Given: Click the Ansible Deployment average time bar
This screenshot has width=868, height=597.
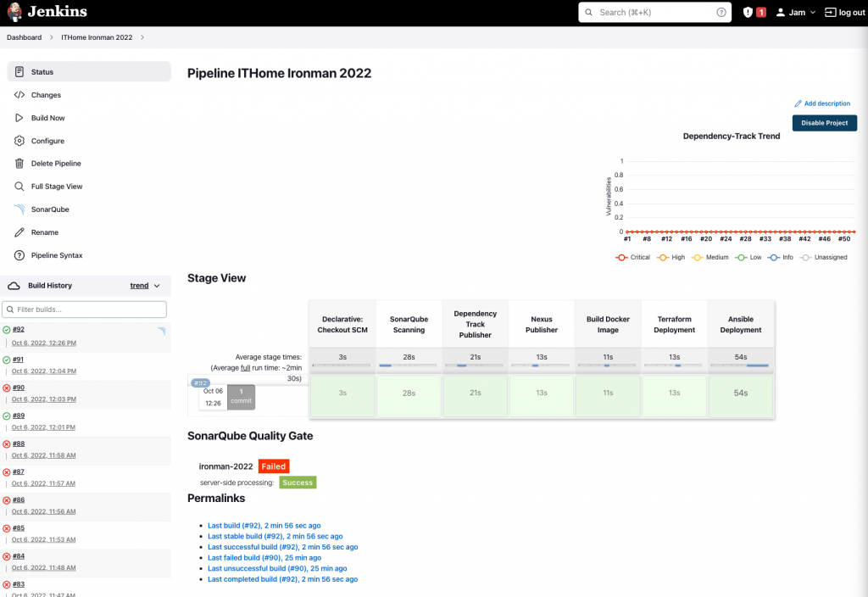Looking at the screenshot, I should [x=741, y=365].
